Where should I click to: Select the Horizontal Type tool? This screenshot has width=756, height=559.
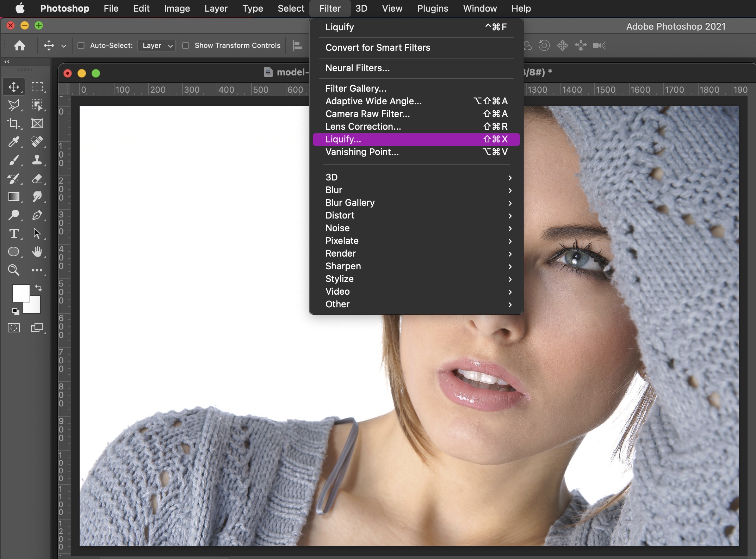coord(14,233)
